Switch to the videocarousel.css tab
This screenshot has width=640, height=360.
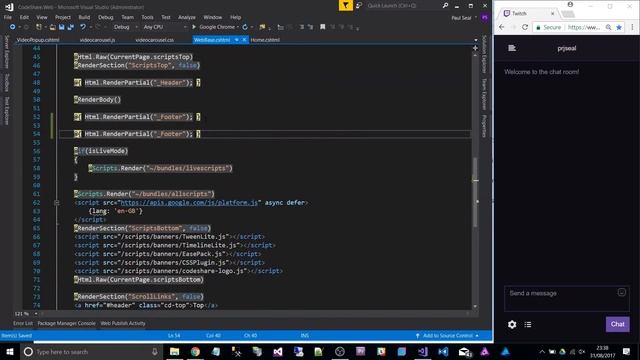point(154,40)
